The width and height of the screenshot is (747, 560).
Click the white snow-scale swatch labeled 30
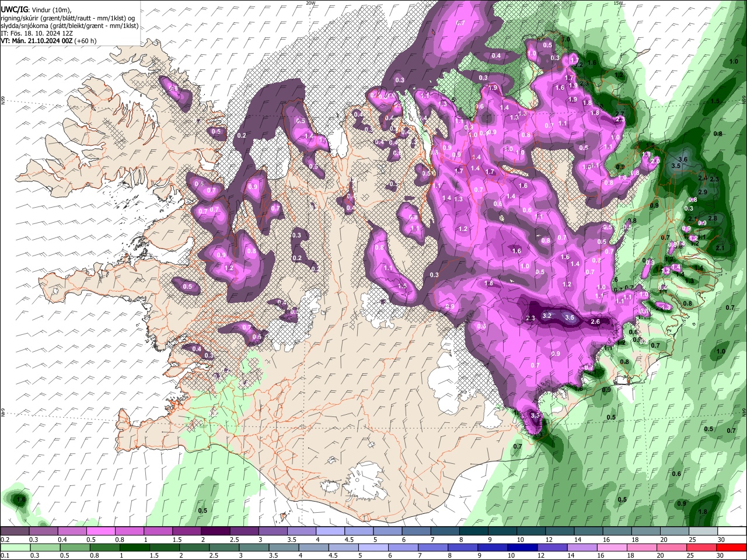pos(732,531)
